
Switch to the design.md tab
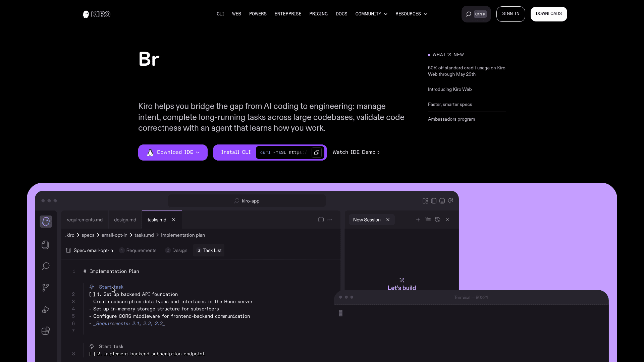[125, 220]
